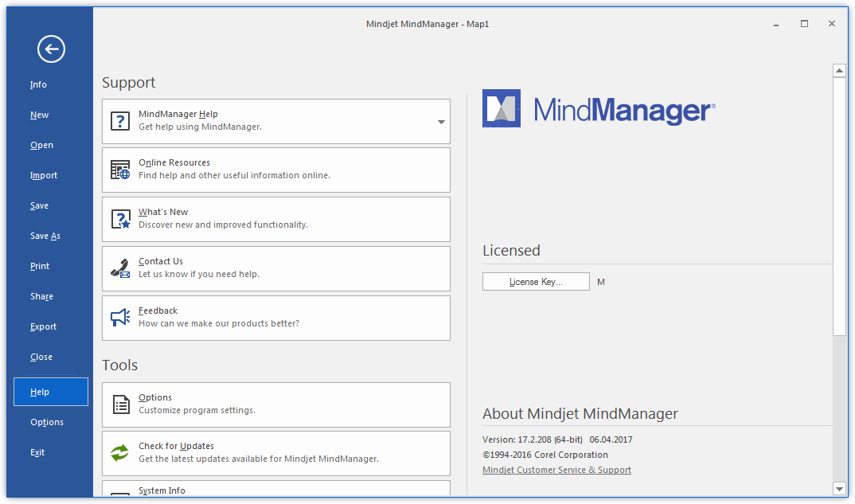
Task: Go to the Share section
Action: coord(42,296)
